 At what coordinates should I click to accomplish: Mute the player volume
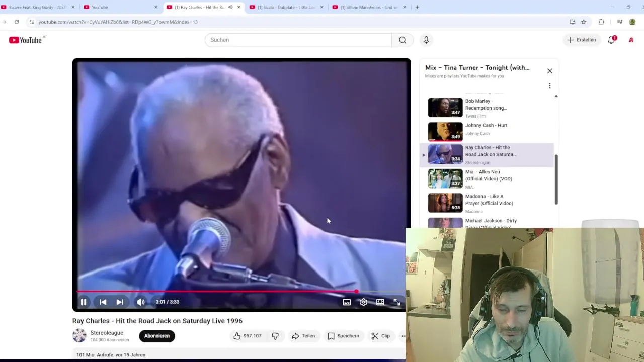[x=140, y=302]
